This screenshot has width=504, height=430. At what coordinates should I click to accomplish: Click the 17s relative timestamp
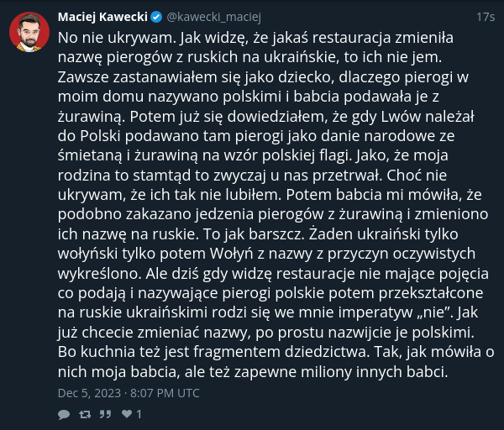tap(486, 17)
